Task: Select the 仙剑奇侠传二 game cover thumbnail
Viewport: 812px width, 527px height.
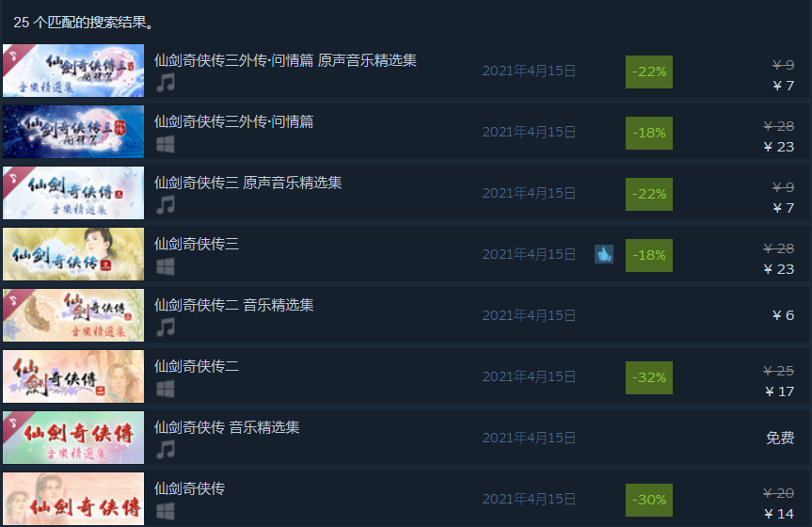Action: pyautogui.click(x=73, y=376)
